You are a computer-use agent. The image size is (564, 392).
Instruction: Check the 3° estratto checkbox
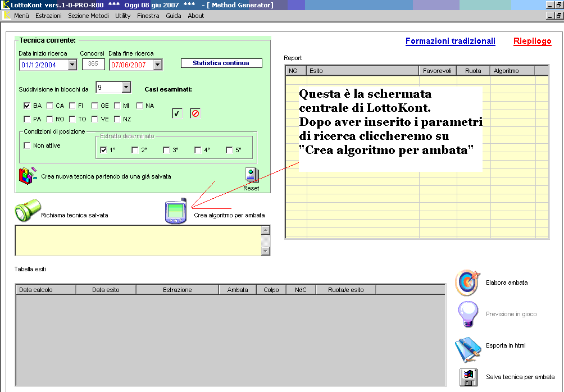166,150
